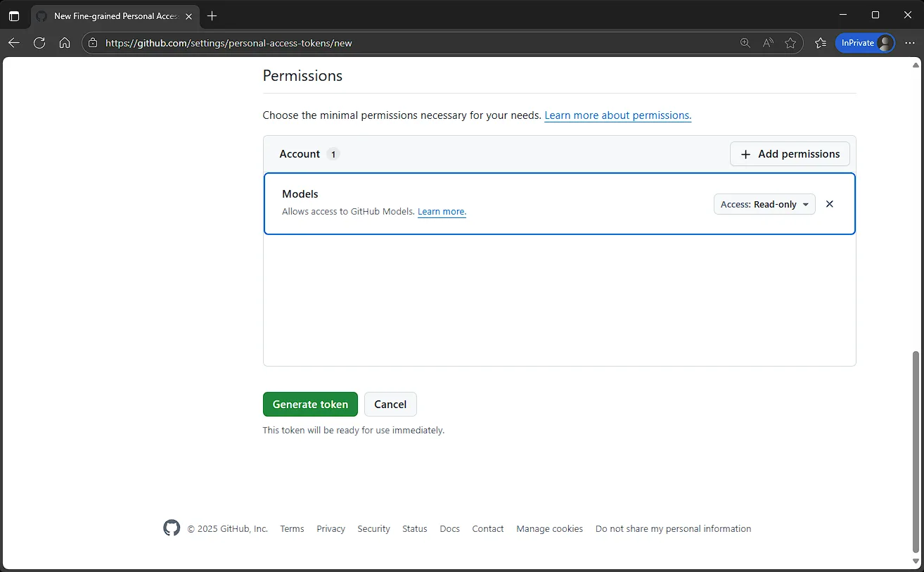This screenshot has width=924, height=572.
Task: Cancel the token creation
Action: 390,405
